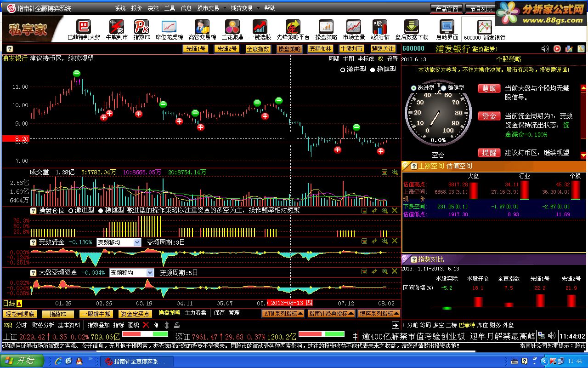Click the 产品官网 button

point(446,9)
